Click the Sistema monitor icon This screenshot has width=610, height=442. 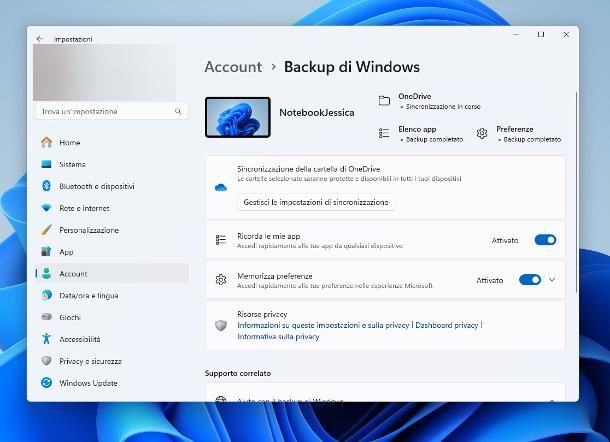coord(46,164)
